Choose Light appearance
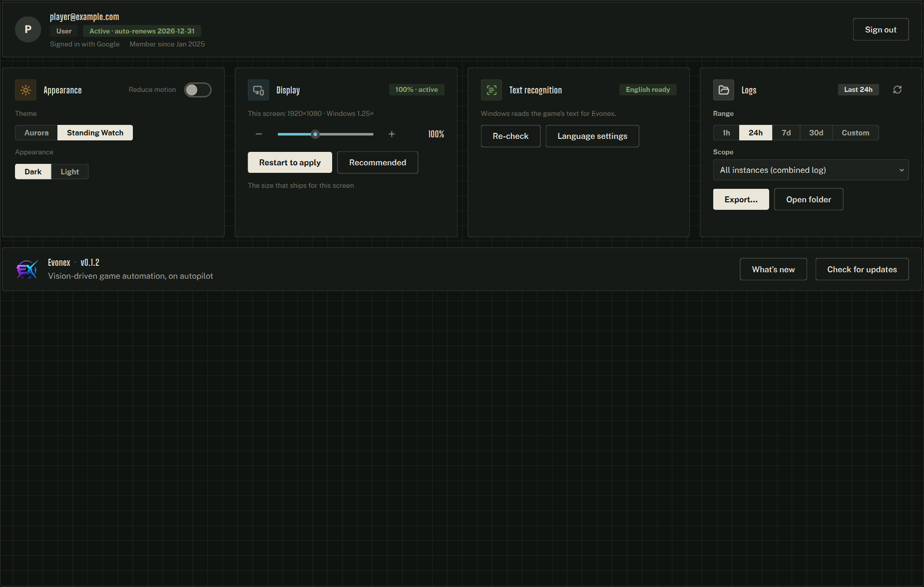This screenshot has height=587, width=924. [x=70, y=172]
